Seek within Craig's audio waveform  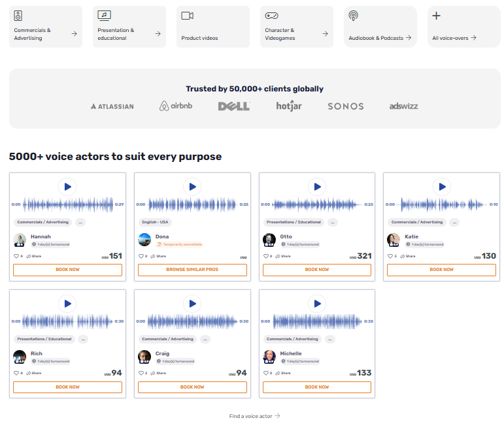click(192, 321)
